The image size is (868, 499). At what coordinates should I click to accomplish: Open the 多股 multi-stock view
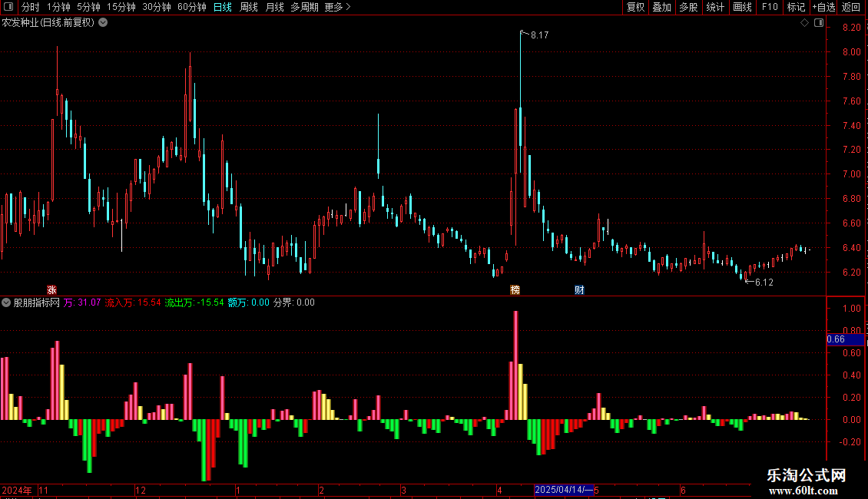click(688, 7)
